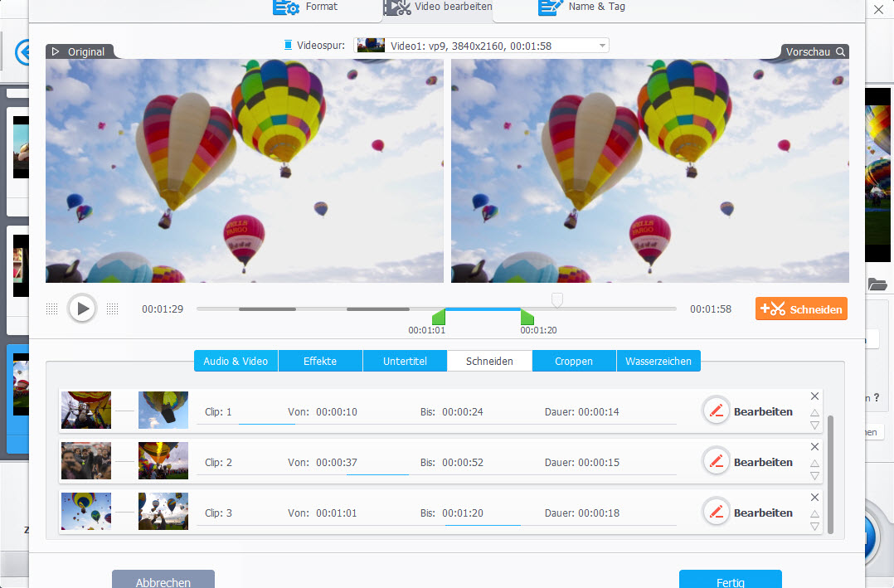
Task: Open the Audio & Video tab
Action: click(x=236, y=361)
